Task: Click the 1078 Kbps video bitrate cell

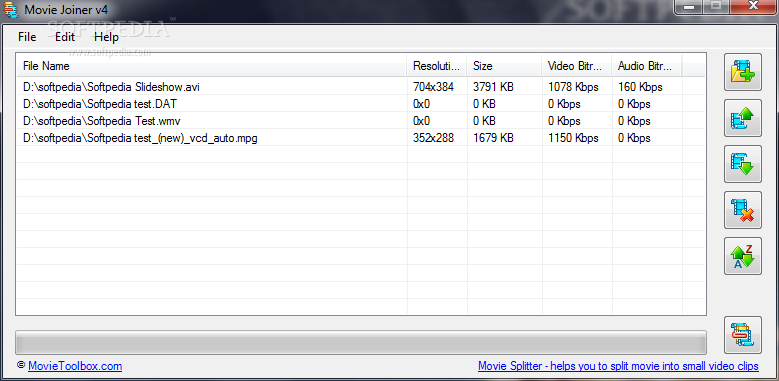Action: pyautogui.click(x=573, y=87)
